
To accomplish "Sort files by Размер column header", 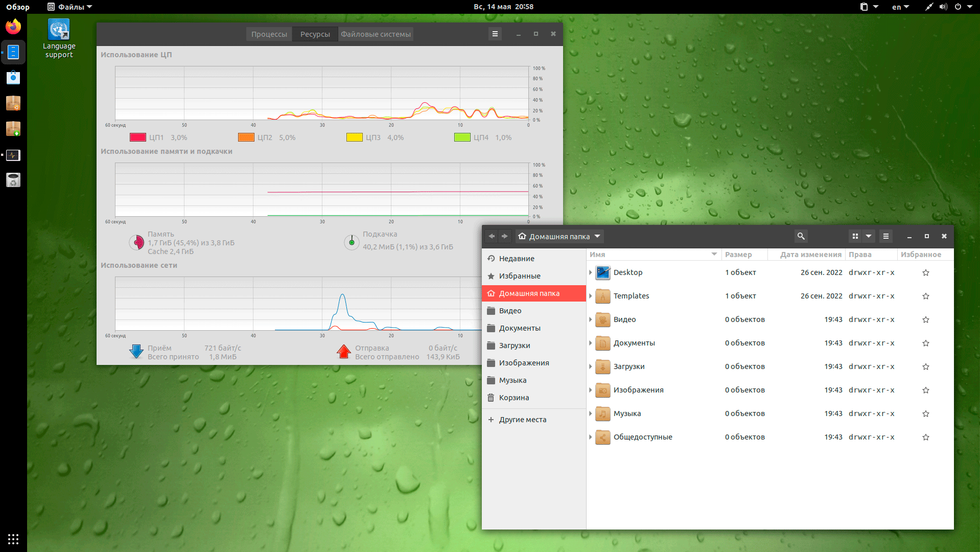I will pyautogui.click(x=738, y=255).
